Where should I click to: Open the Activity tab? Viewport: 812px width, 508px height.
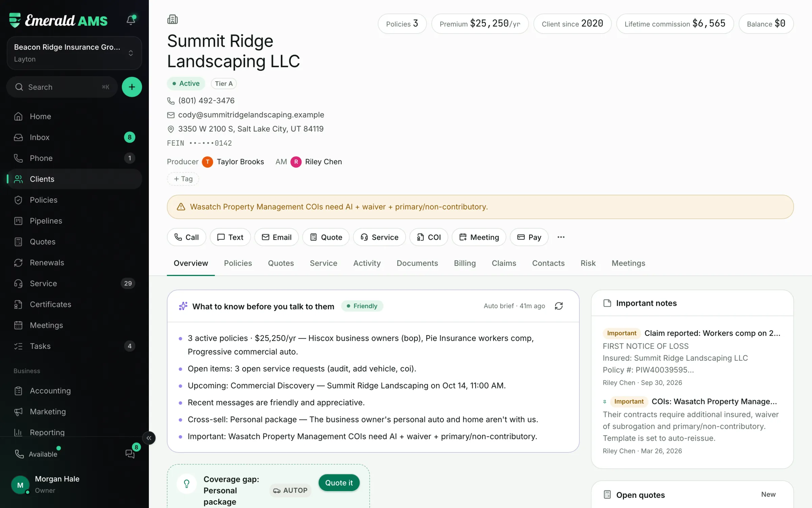(x=367, y=263)
